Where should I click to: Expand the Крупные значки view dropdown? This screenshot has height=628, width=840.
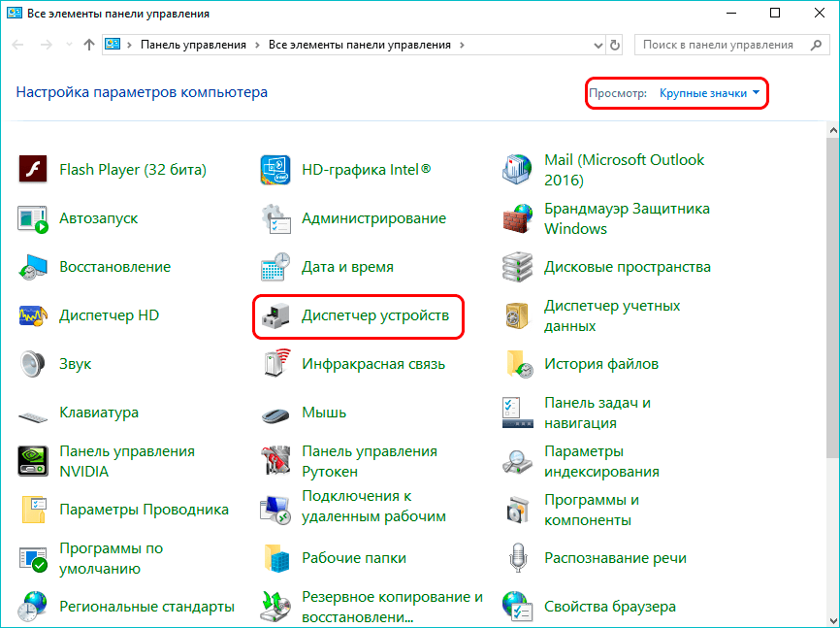coord(709,93)
